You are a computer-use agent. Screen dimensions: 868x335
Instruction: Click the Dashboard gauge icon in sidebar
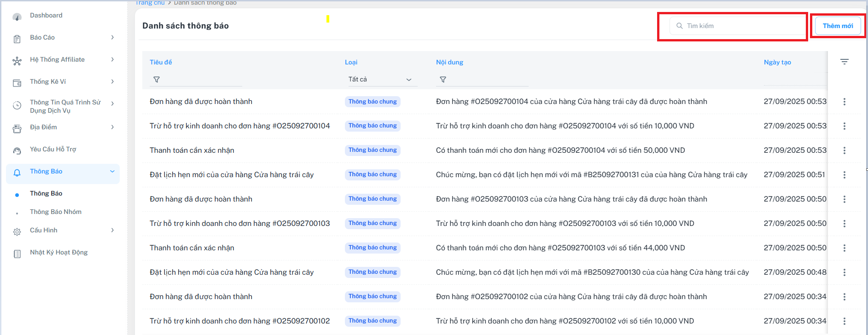coord(17,17)
